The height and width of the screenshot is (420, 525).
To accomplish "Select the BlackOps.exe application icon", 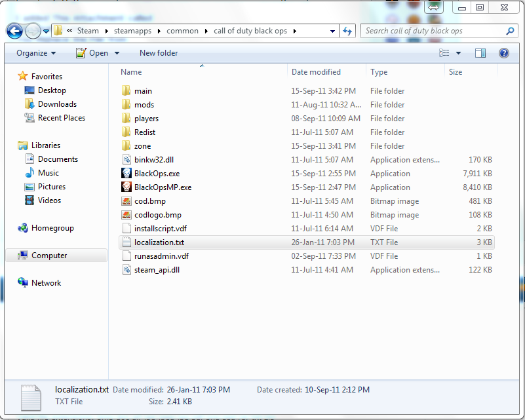I will (126, 173).
